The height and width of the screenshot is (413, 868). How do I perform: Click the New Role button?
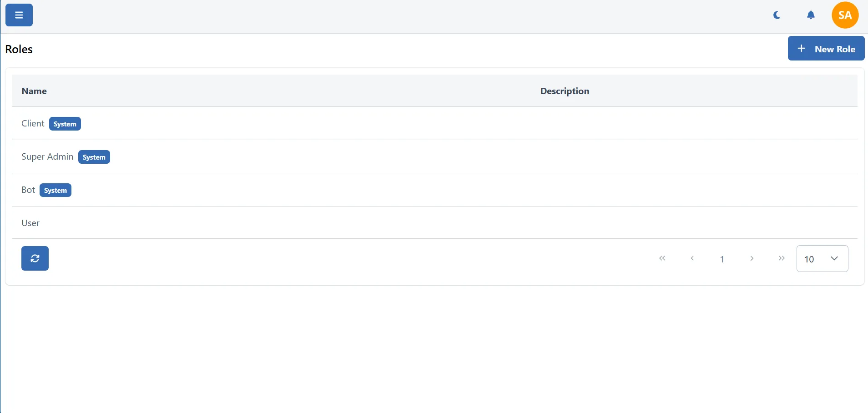826,49
